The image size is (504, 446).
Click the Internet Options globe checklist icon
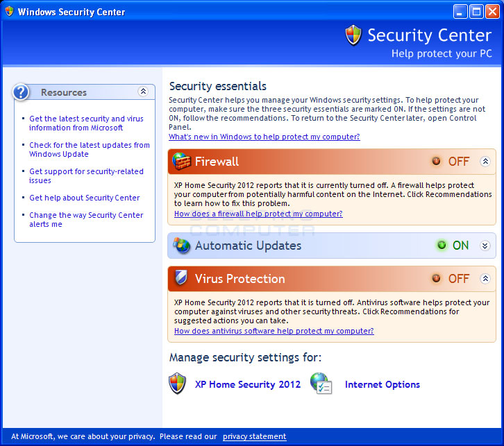[x=321, y=383]
